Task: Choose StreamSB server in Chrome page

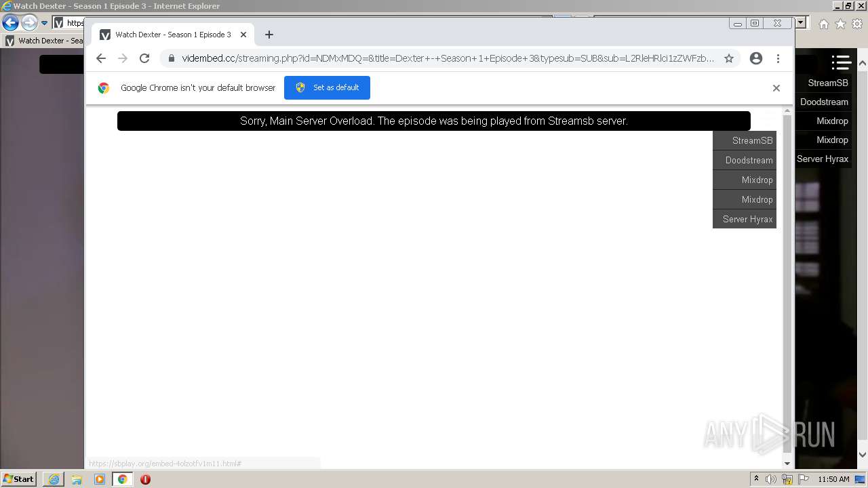Action: click(745, 140)
